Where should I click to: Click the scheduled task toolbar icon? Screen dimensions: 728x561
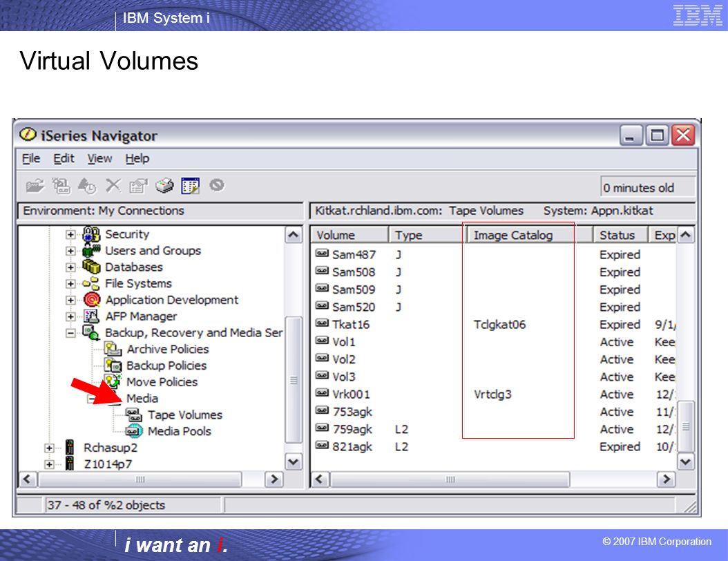(x=87, y=186)
